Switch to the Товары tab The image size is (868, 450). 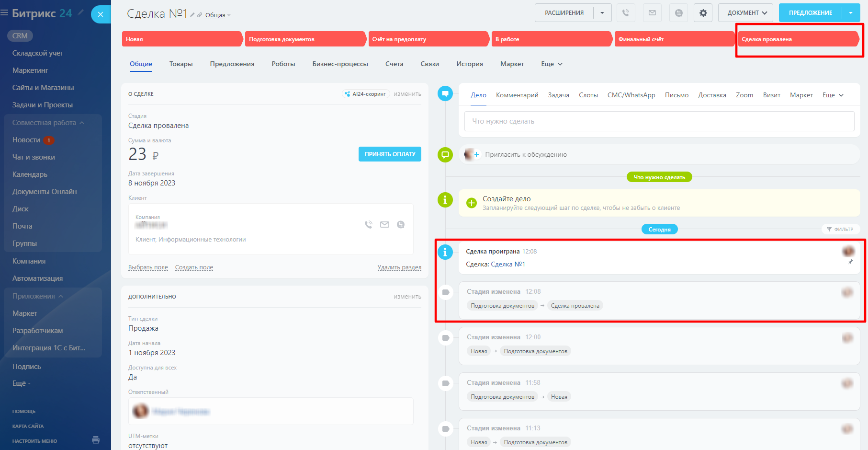181,64
